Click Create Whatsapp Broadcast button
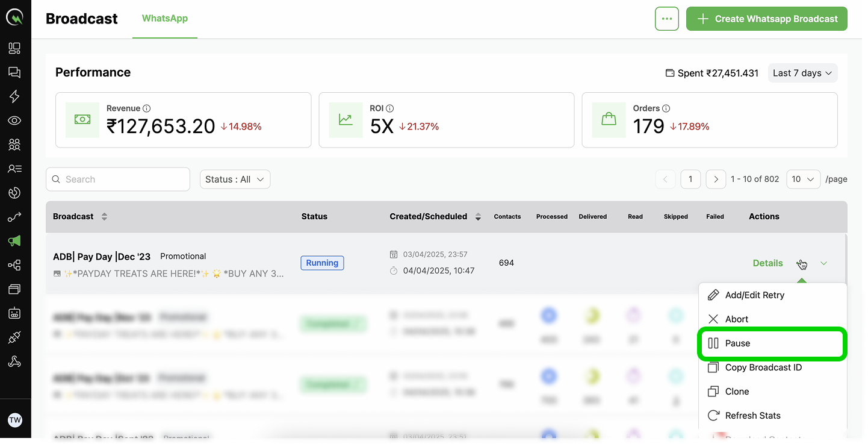Screen dimensions: 868x444 pyautogui.click(x=766, y=19)
